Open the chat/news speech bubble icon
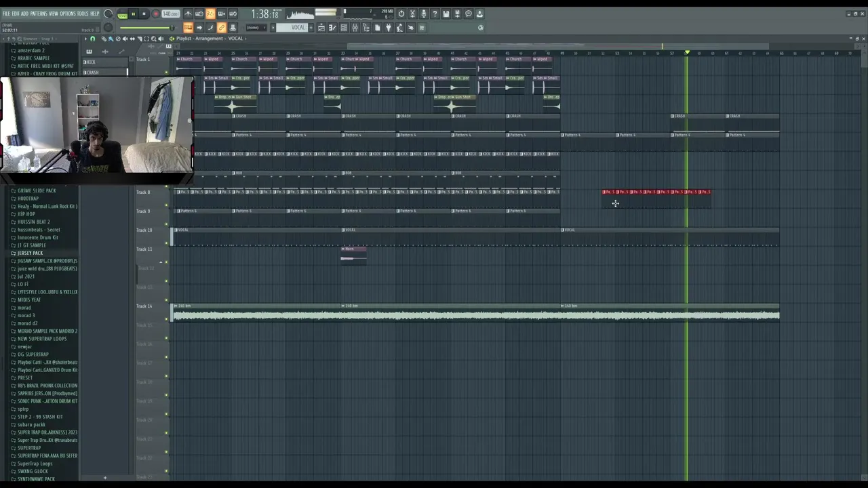The image size is (868, 488). [x=469, y=14]
